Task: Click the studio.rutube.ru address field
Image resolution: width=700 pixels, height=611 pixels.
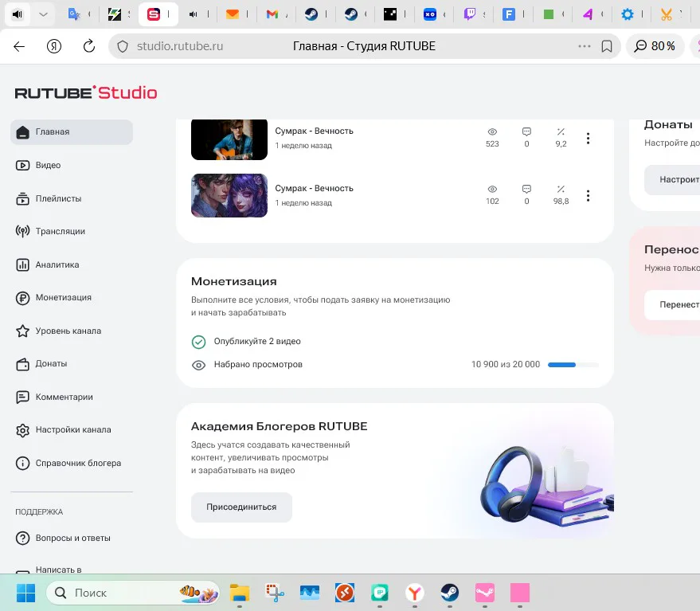Action: pyautogui.click(x=180, y=46)
